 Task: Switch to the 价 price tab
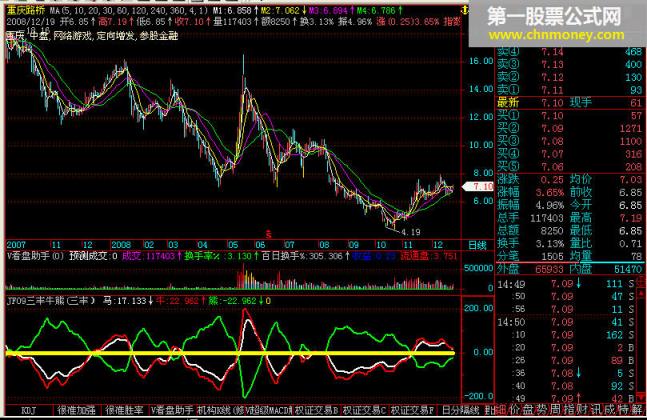(514, 410)
